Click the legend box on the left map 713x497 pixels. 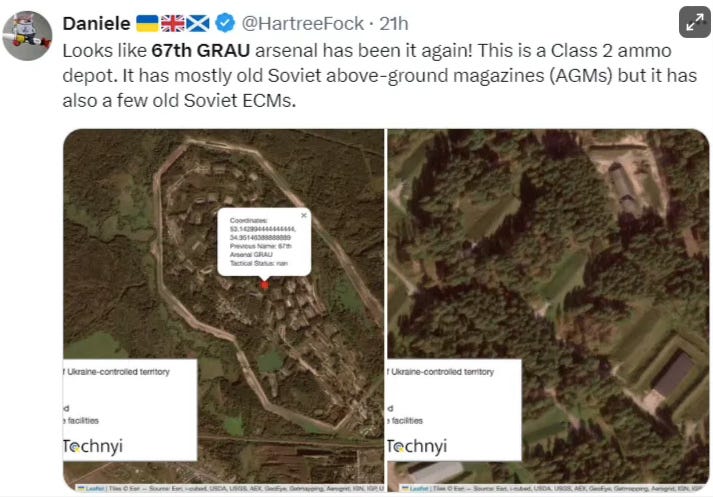pos(130,410)
